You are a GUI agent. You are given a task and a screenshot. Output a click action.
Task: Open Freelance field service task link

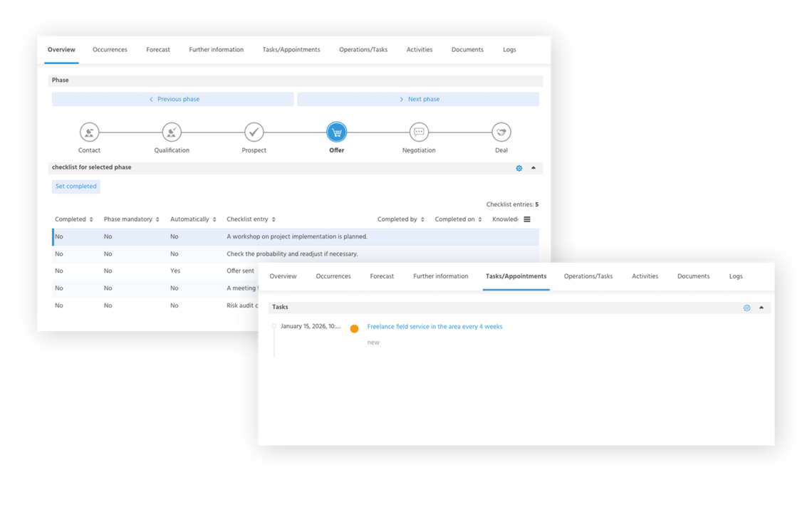coord(434,327)
